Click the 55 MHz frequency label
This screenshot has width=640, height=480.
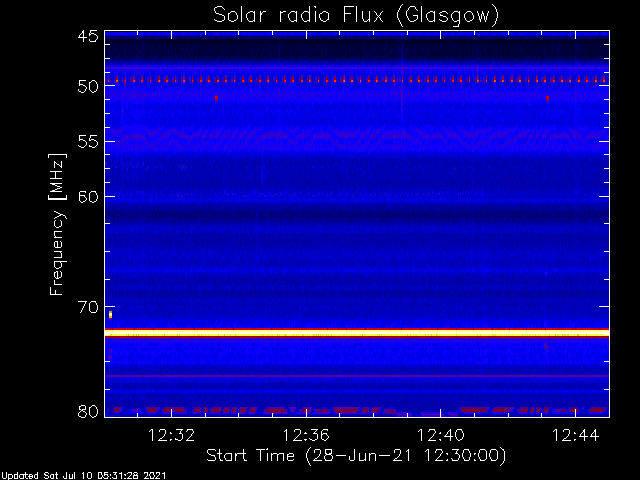coord(88,142)
